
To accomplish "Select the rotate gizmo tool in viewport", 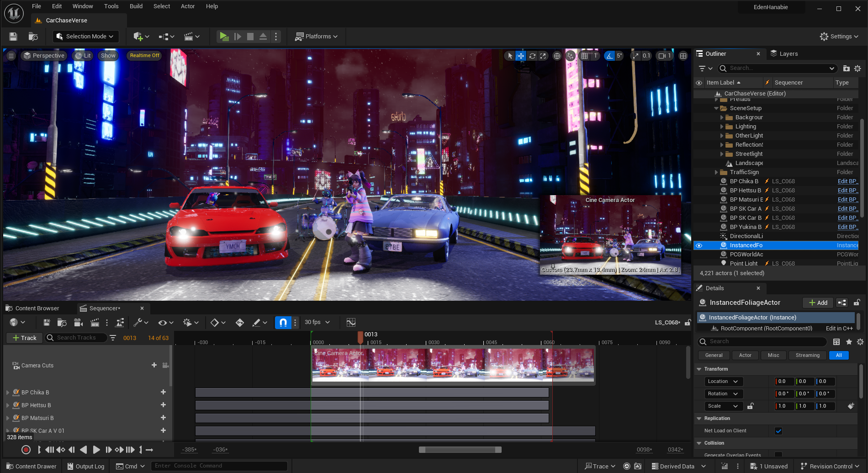I will point(532,56).
